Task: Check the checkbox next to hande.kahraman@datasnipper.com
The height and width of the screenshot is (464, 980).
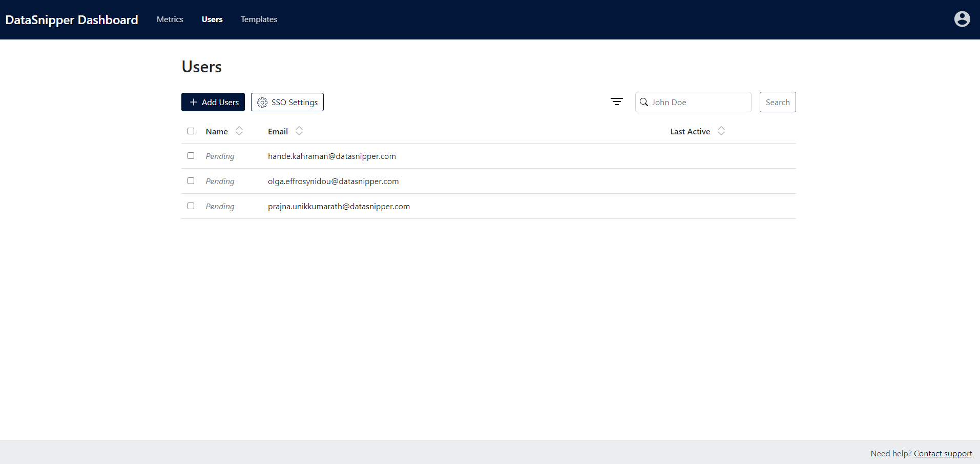Action: coord(191,155)
